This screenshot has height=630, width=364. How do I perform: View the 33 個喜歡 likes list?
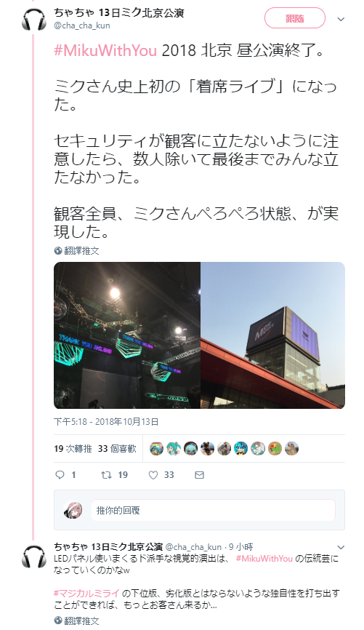tap(117, 448)
